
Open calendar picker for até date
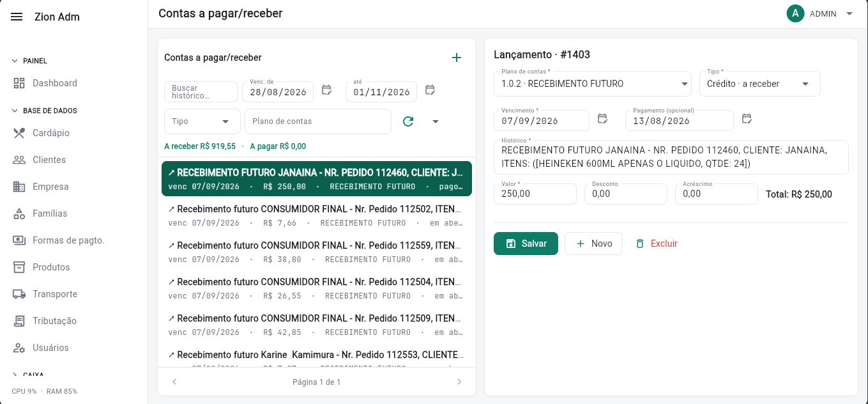[x=430, y=90]
